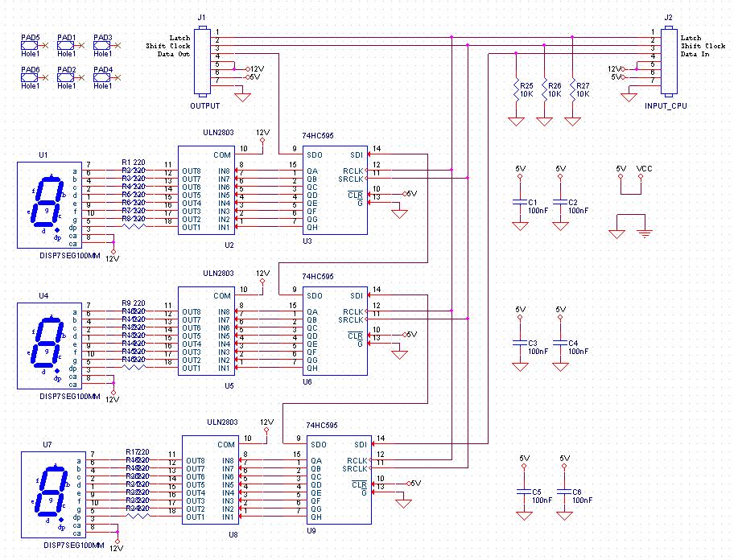The width and height of the screenshot is (734, 560).
Task: Select the U1 seven-segment display digit
Action: tap(46, 202)
